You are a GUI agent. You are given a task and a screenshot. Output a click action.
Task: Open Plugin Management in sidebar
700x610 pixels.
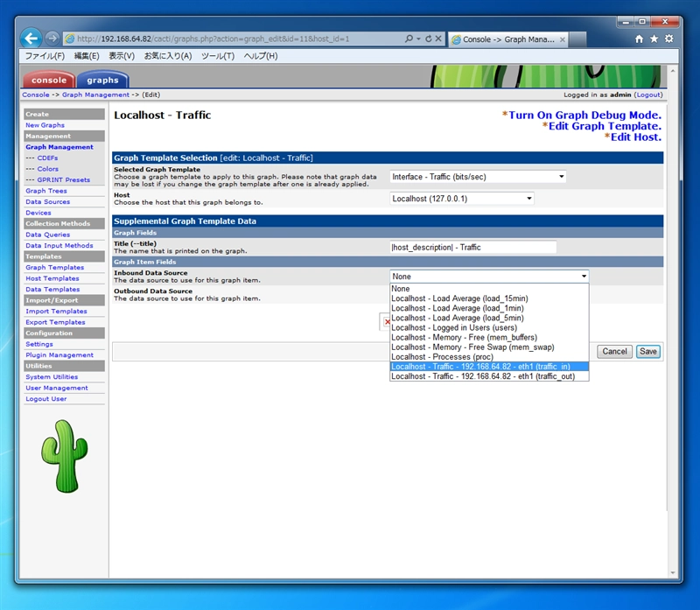(x=59, y=355)
